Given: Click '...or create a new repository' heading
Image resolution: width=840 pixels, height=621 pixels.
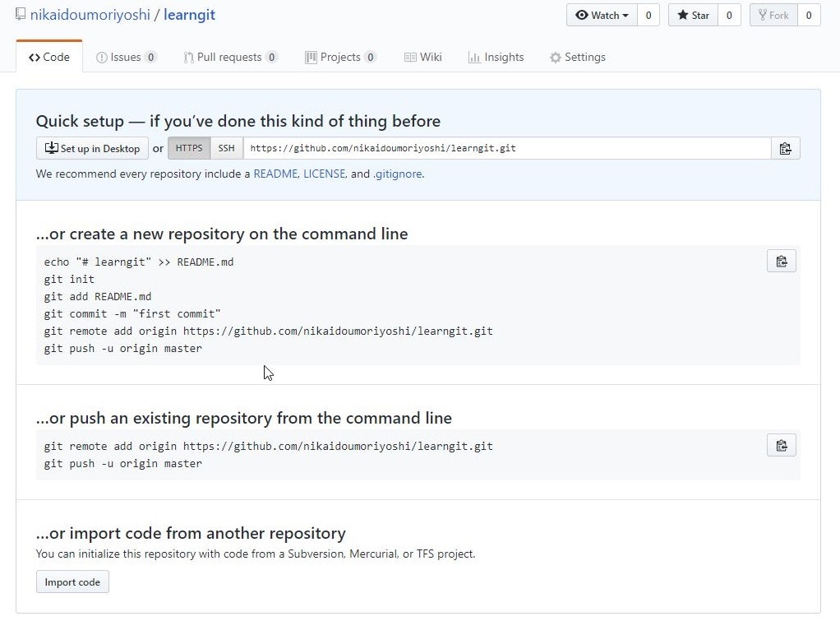Looking at the screenshot, I should pos(222,234).
